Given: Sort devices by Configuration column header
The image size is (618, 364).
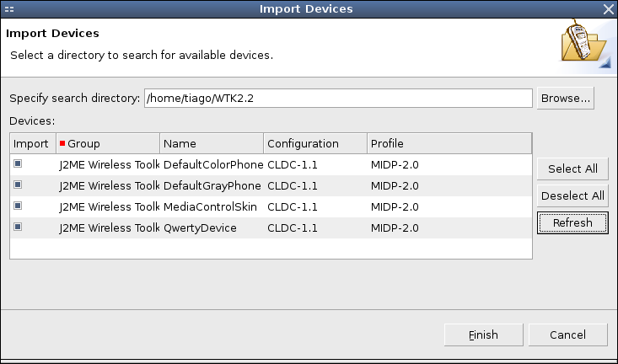Looking at the screenshot, I should 315,143.
